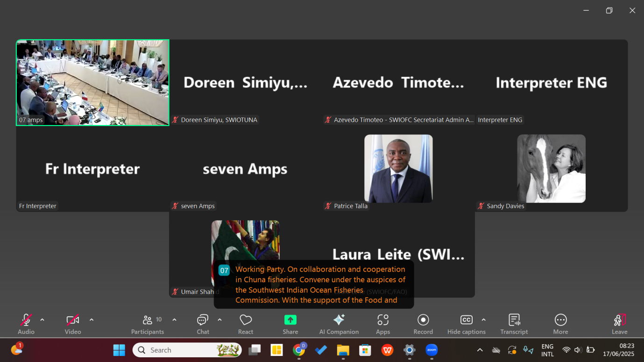The image size is (644, 362).
Task: Expand caption options arrow beside Hide captions
Action: tap(484, 320)
